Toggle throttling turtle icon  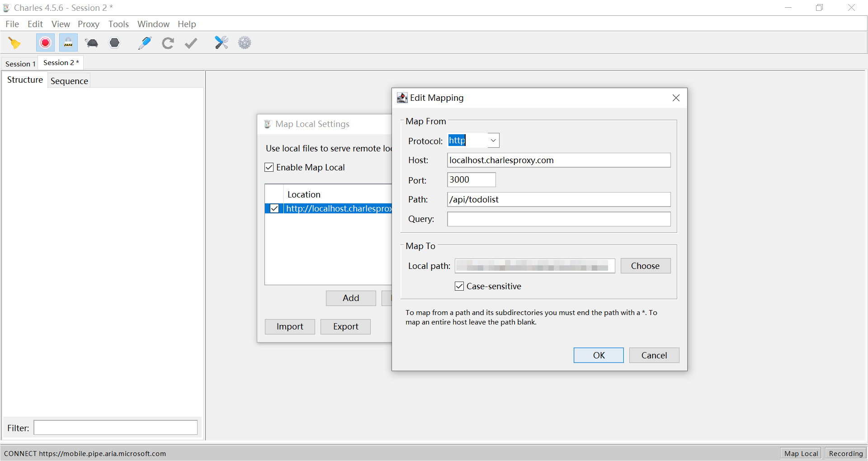pyautogui.click(x=92, y=43)
